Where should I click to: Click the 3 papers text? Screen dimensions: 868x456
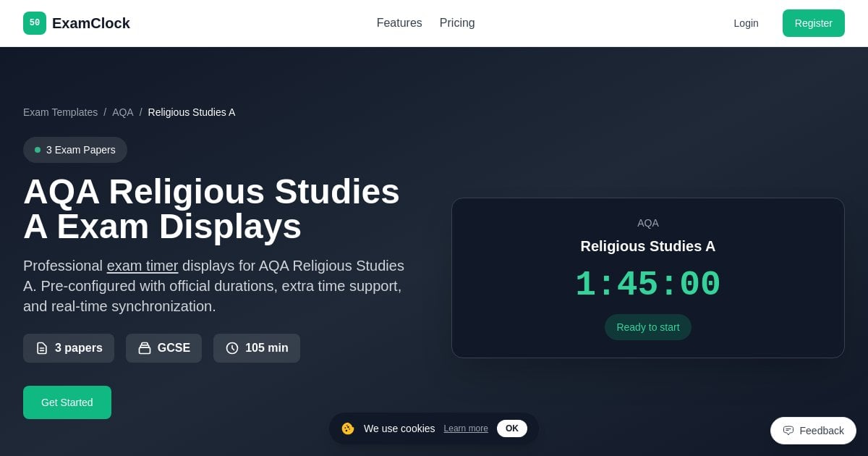coord(79,348)
